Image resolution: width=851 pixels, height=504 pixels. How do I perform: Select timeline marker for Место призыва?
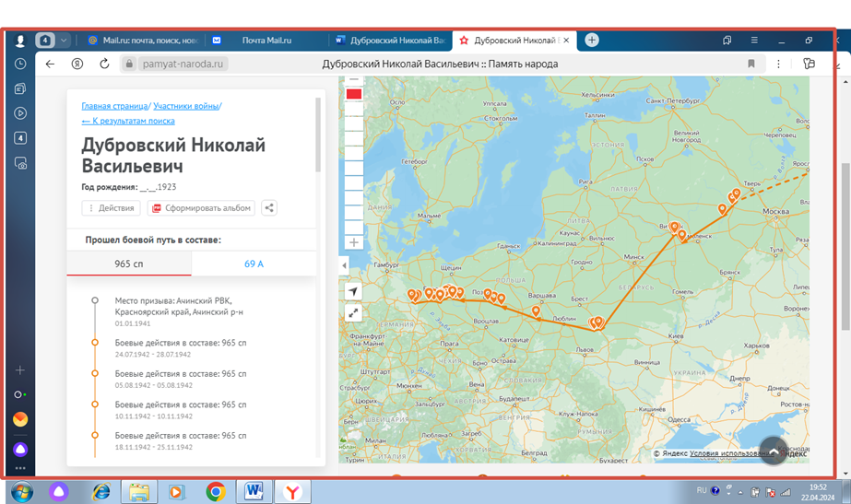pos(95,300)
